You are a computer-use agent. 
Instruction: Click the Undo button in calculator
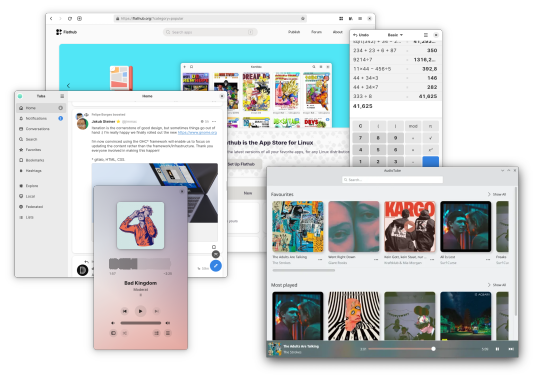tap(361, 35)
